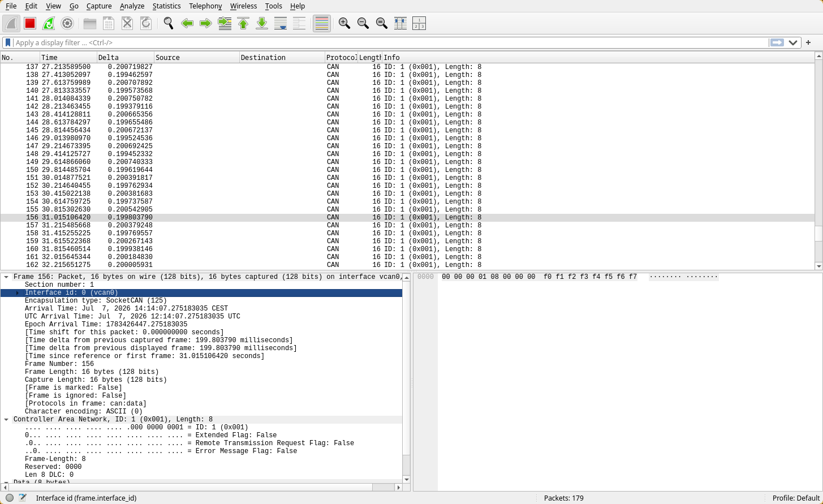
Task: Select packet number 137 row
Action: click(407, 67)
